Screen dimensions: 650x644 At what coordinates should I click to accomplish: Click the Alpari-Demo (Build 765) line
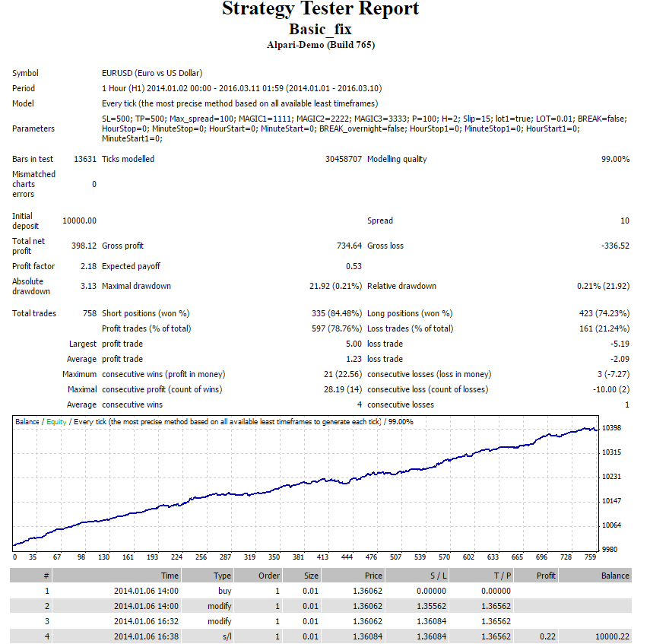point(321,45)
